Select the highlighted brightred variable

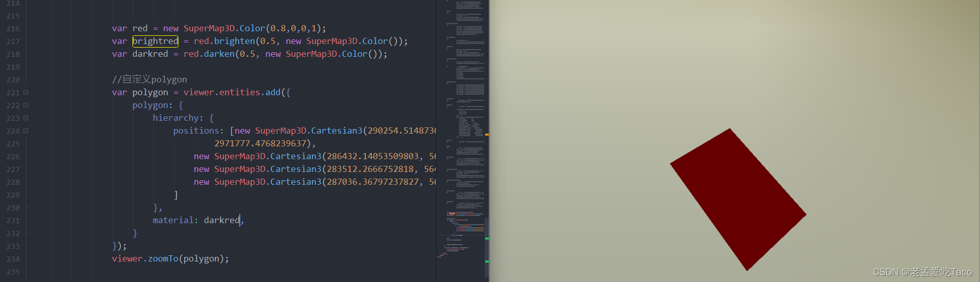(x=155, y=41)
